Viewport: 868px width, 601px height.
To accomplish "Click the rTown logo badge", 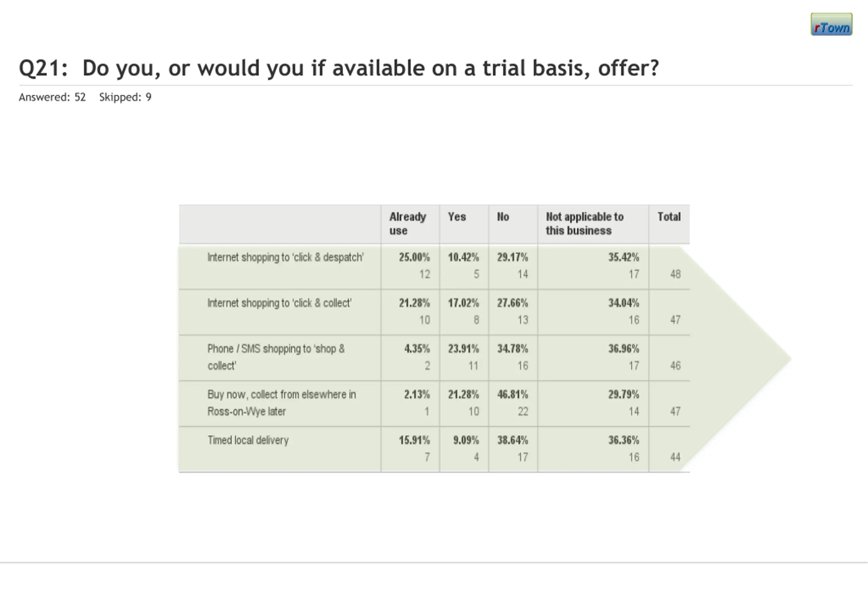I will coord(831,24).
